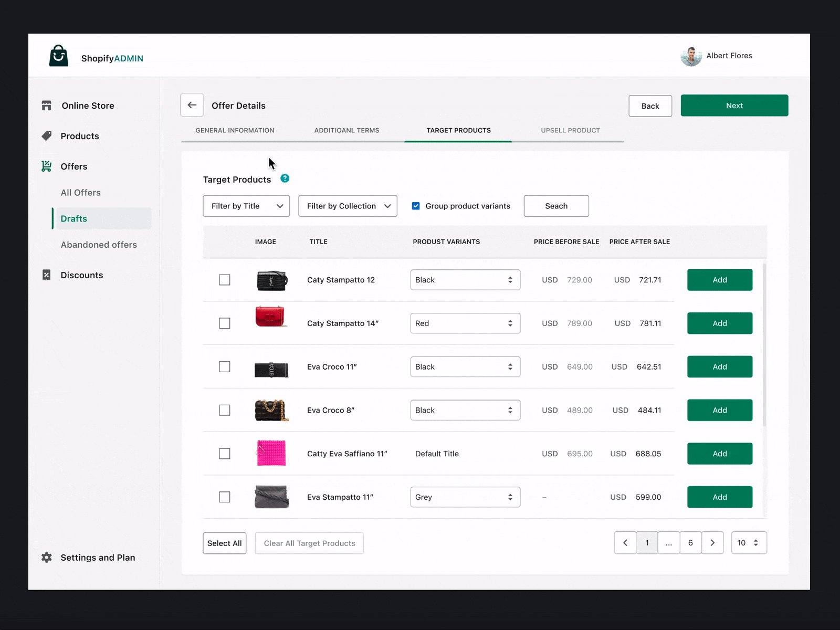The image size is (840, 630).
Task: Open the Caty Stampatto 12 bag thumbnail
Action: pos(272,280)
